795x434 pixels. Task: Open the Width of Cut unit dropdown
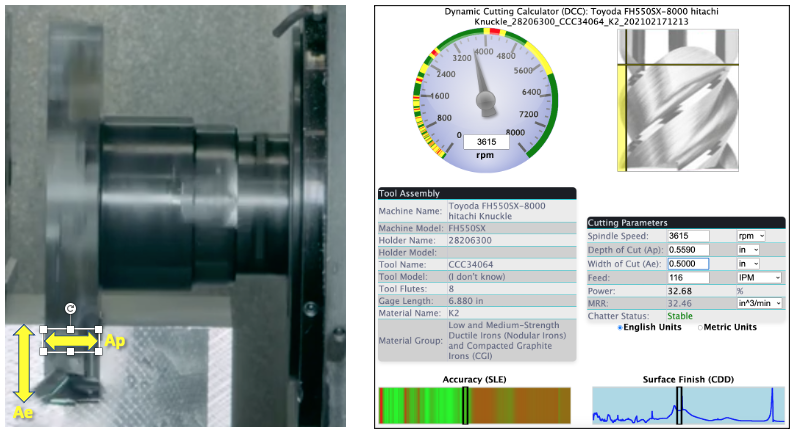748,264
